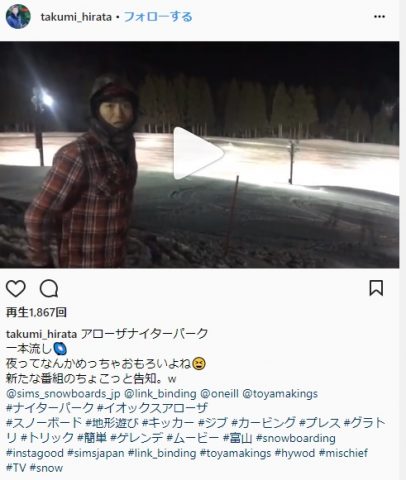The height and width of the screenshot is (480, 406).
Task: Open the #instagood hashtag
Action: point(35,453)
